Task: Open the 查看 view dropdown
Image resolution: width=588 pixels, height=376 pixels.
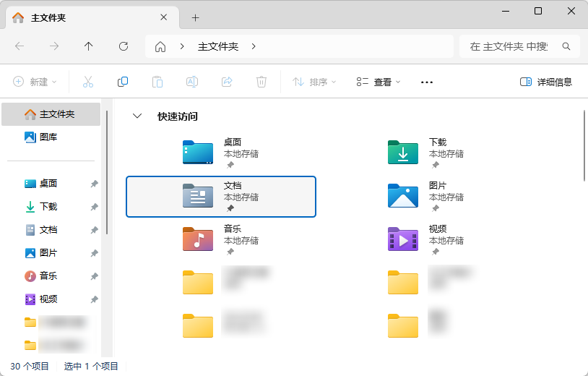Action: click(379, 82)
